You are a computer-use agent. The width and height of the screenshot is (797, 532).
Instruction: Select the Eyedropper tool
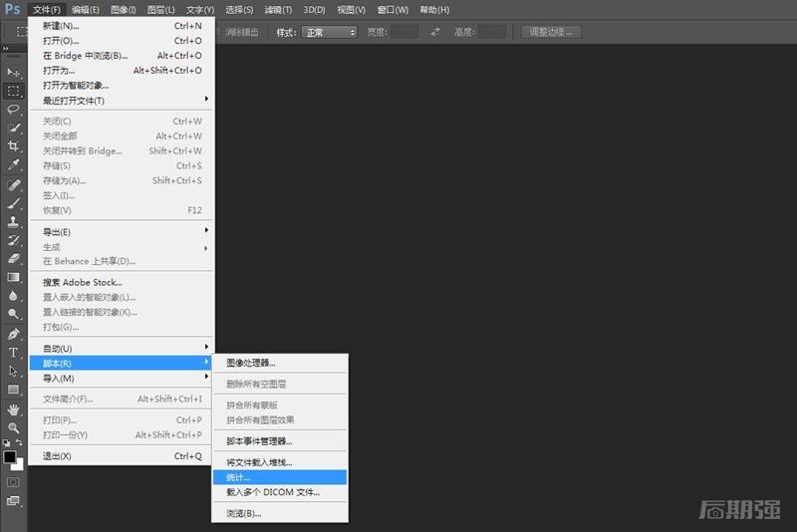point(13,164)
